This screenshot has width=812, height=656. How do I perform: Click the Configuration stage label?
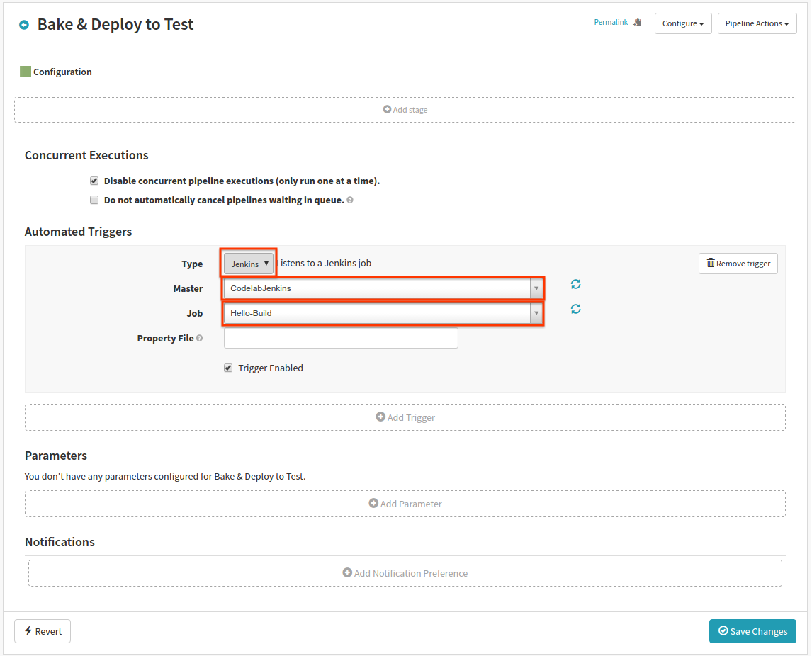(x=62, y=72)
